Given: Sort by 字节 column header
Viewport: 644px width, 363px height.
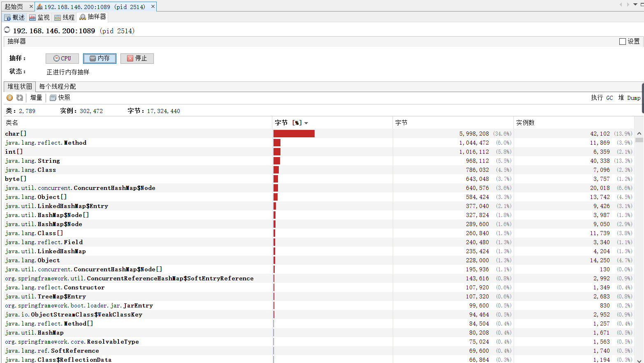Looking at the screenshot, I should 453,123.
